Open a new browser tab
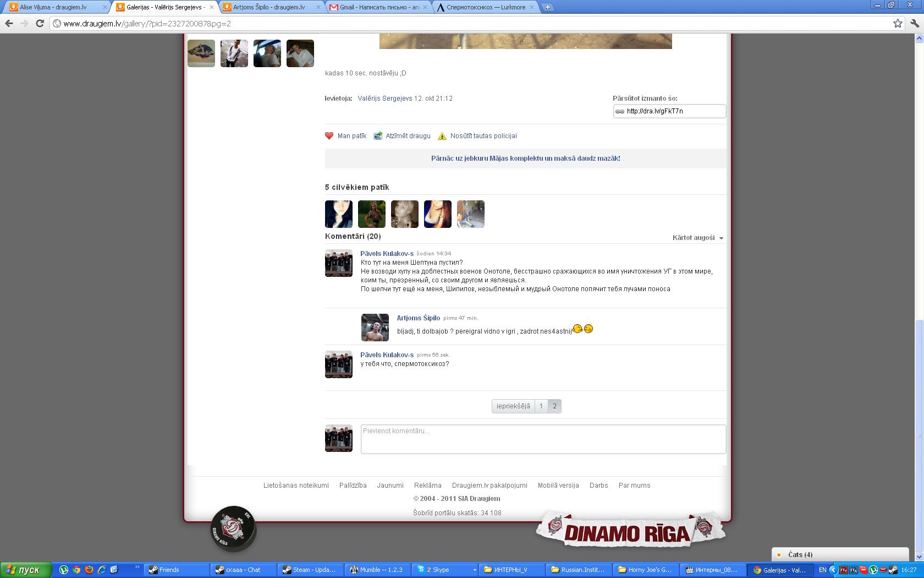Viewport: 924px width, 578px height. (x=548, y=7)
